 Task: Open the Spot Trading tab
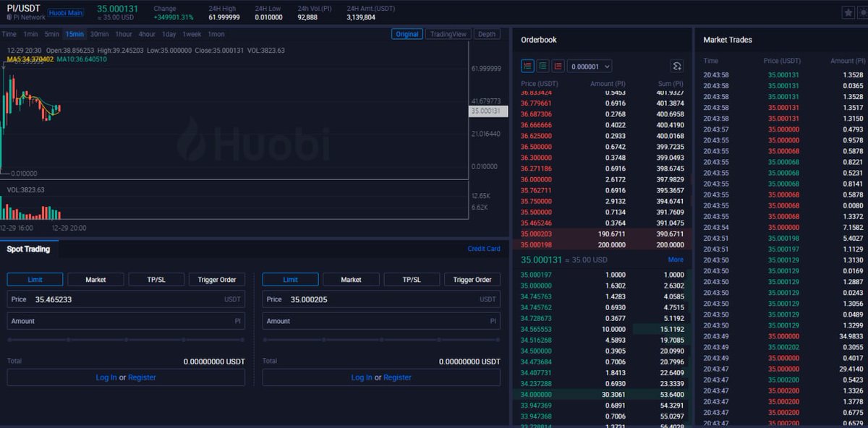pos(28,249)
